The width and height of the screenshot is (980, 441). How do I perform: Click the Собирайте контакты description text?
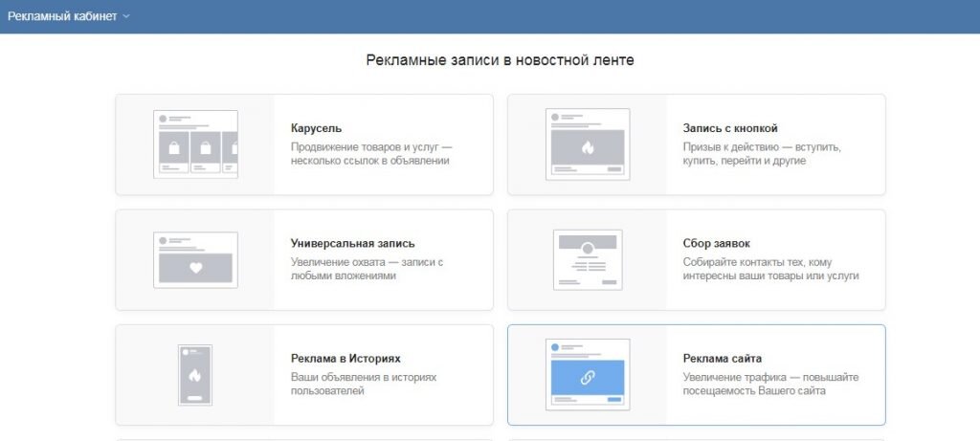tap(770, 269)
